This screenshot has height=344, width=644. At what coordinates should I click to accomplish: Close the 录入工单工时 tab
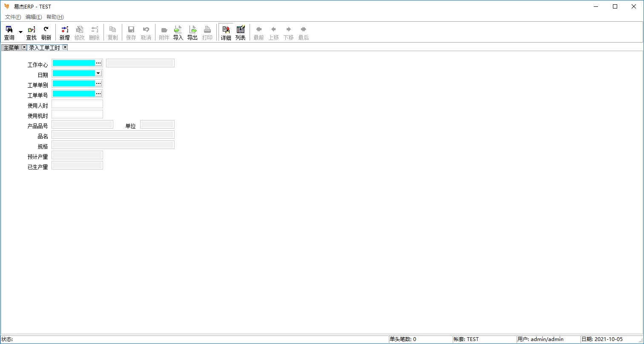pyautogui.click(x=65, y=47)
